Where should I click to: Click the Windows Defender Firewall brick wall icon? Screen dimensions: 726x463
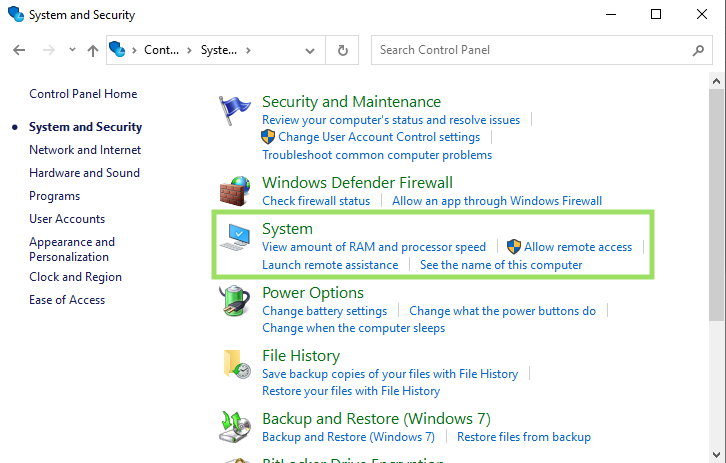(235, 191)
